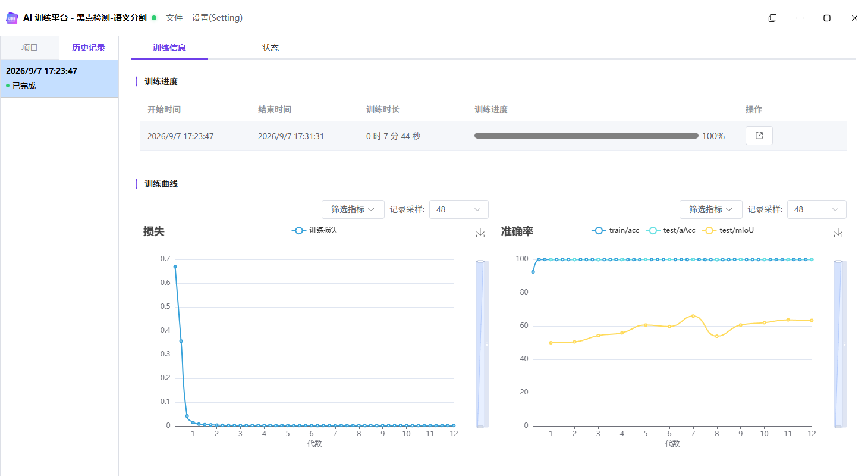Click the 操作 column header
Viewport: 868px width, 476px height.
[x=754, y=109]
